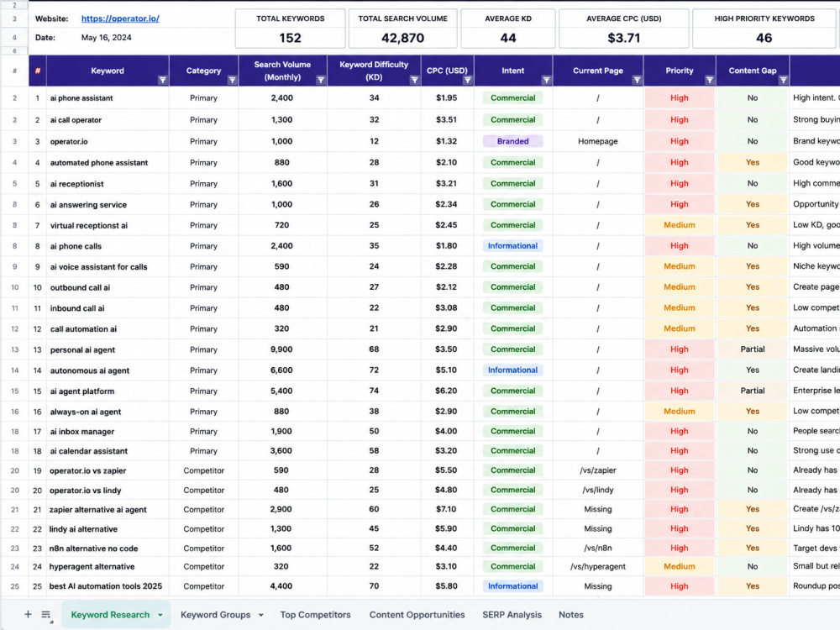Select Total Keywords value 152

point(291,38)
